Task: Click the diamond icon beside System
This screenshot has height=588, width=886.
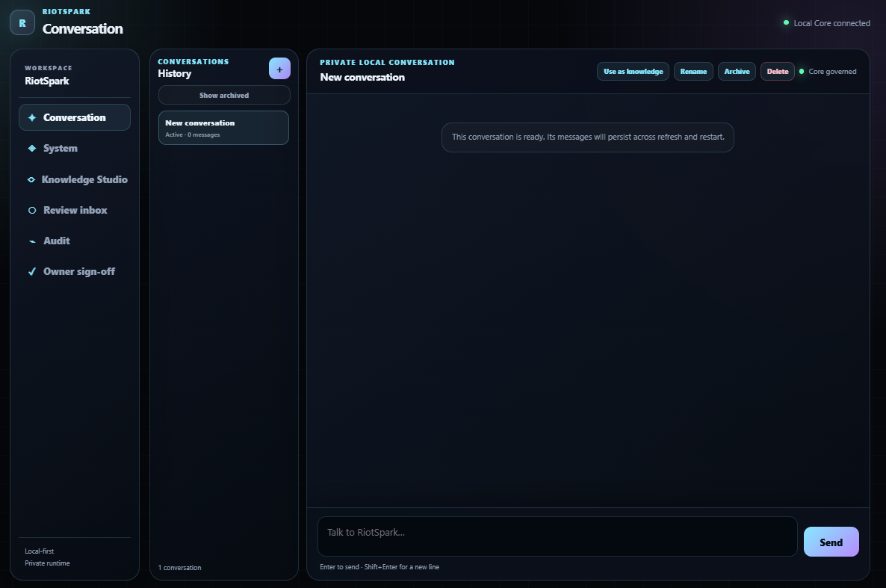Action: coord(32,148)
